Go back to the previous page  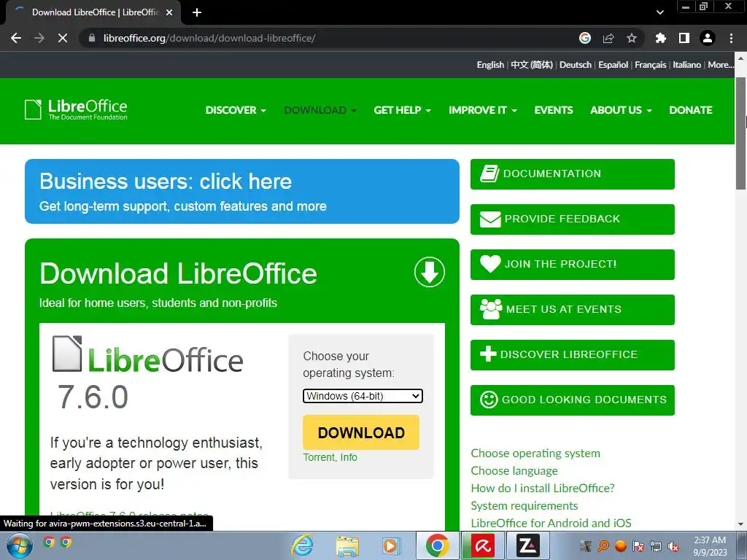coord(16,38)
